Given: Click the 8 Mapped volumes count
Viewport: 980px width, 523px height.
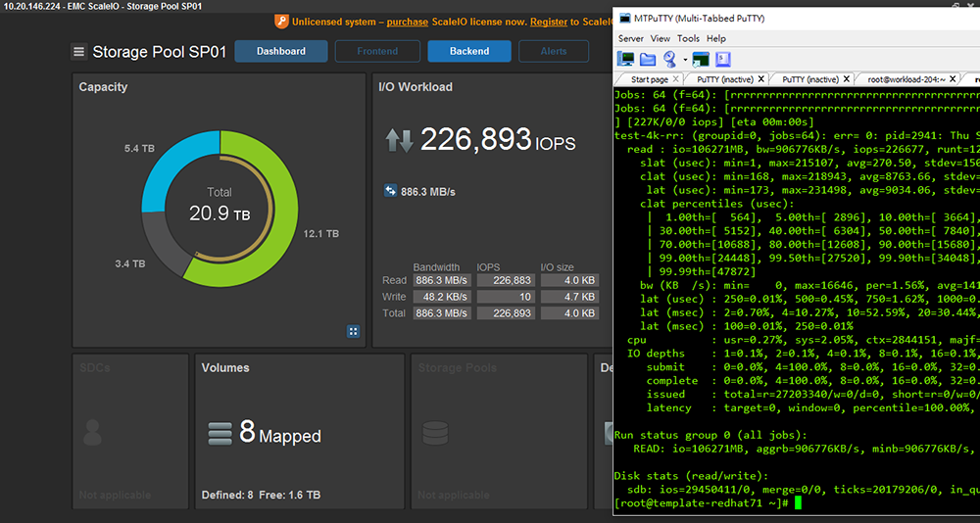Looking at the screenshot, I should tap(280, 432).
